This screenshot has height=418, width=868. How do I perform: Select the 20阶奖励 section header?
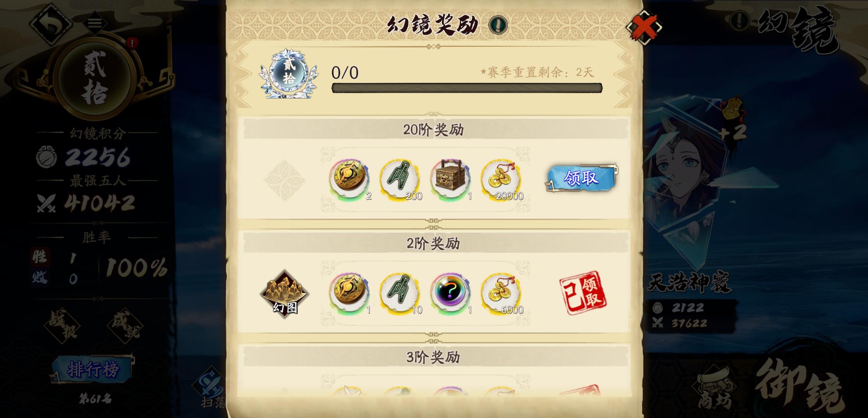(x=433, y=129)
